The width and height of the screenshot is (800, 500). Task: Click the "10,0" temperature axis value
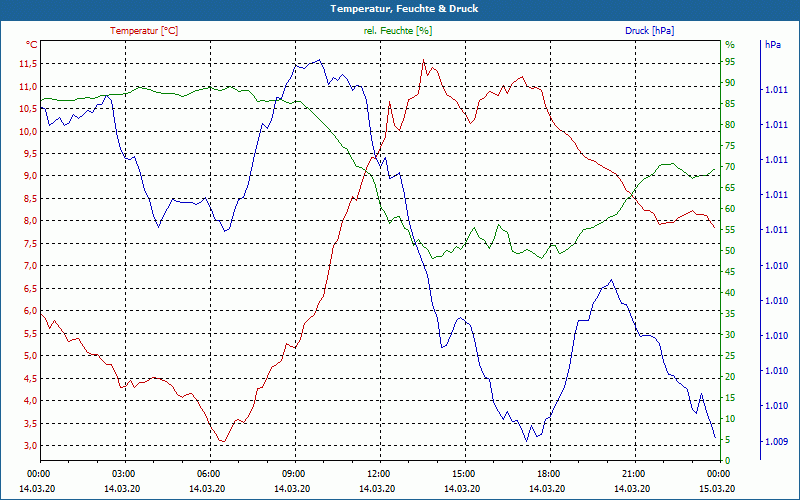click(x=28, y=132)
